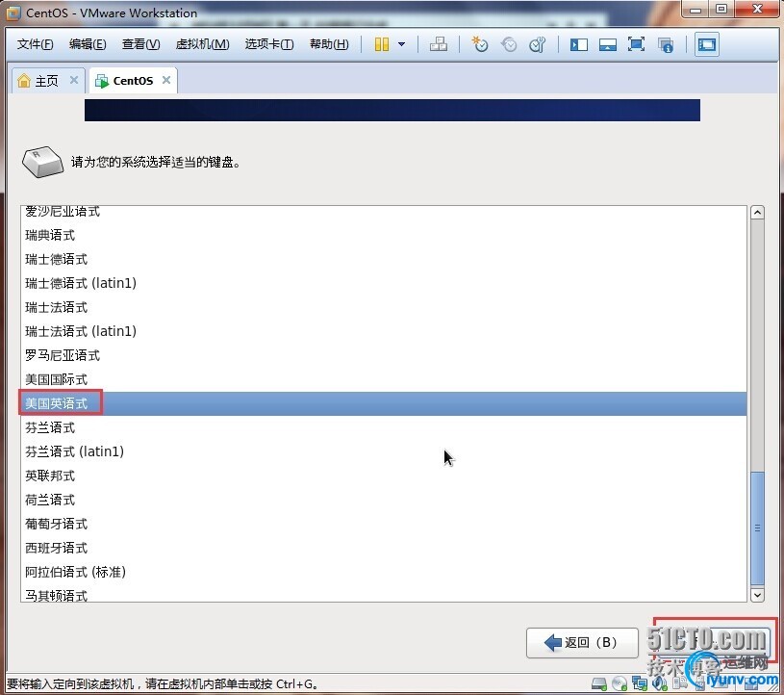Toggle the thumbnail bar view

[608, 44]
